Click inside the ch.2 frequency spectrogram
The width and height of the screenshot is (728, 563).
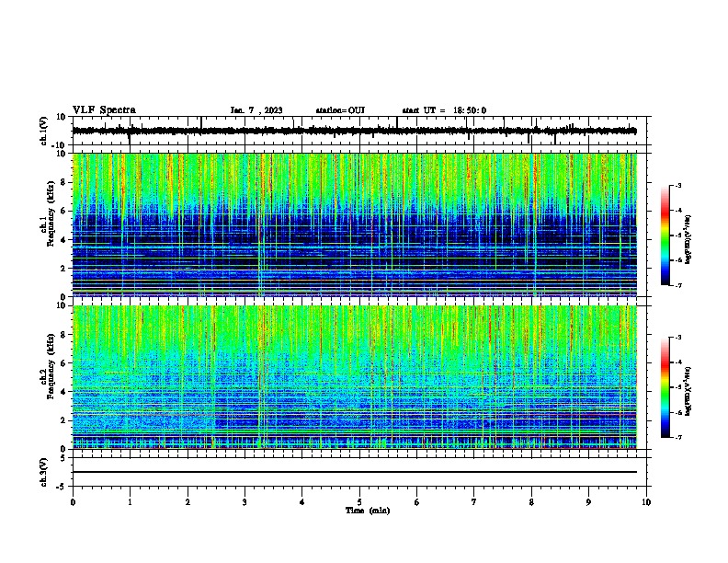[355, 377]
